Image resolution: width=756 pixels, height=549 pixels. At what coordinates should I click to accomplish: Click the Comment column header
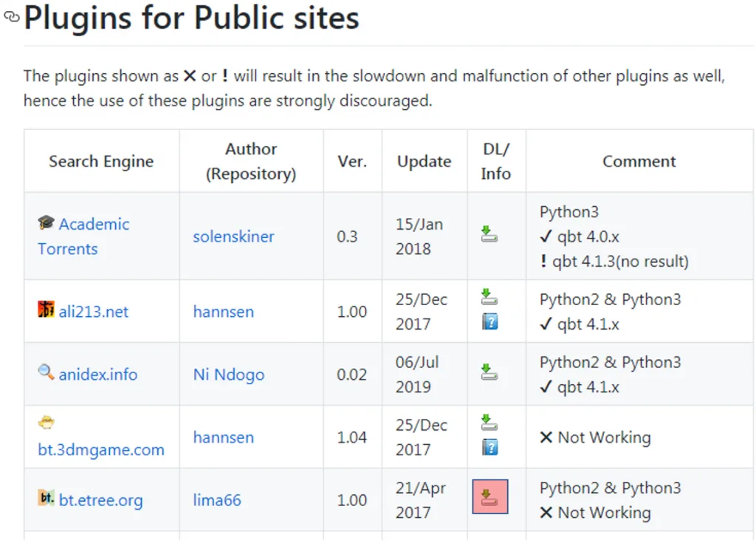click(x=639, y=161)
